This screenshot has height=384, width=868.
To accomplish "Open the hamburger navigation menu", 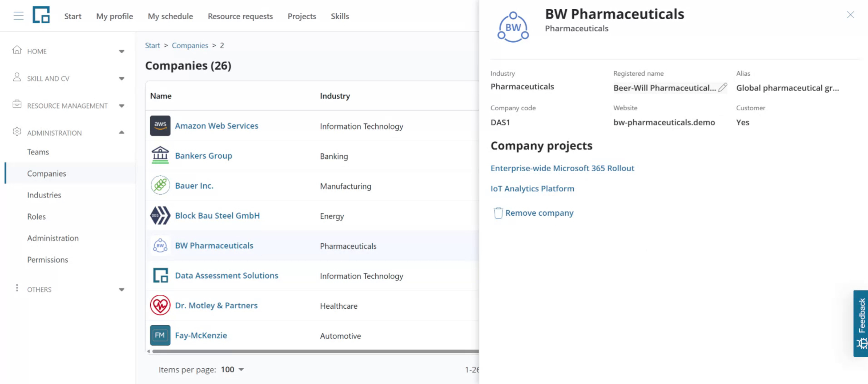I will pos(19,16).
